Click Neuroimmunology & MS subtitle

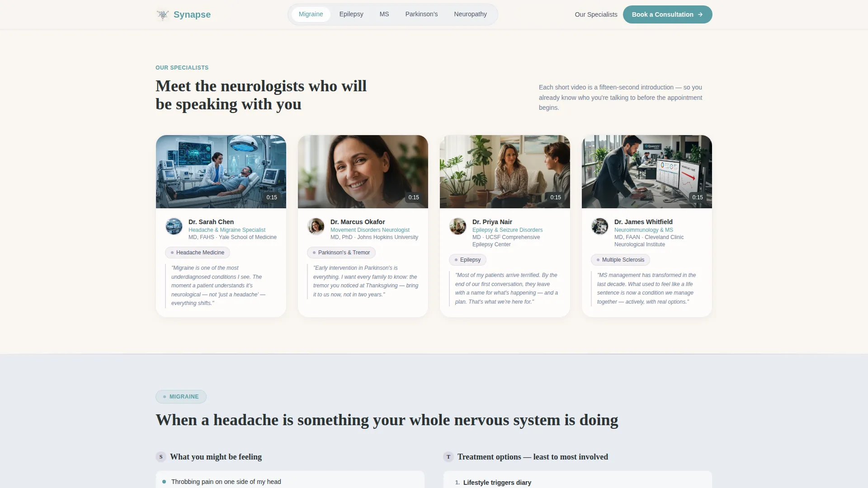click(x=644, y=230)
